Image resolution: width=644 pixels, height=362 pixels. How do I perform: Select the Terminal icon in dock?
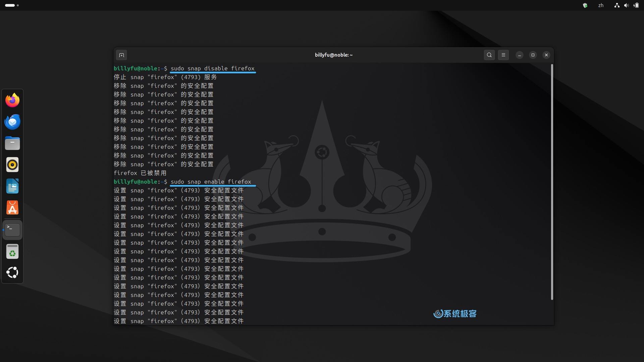[12, 230]
